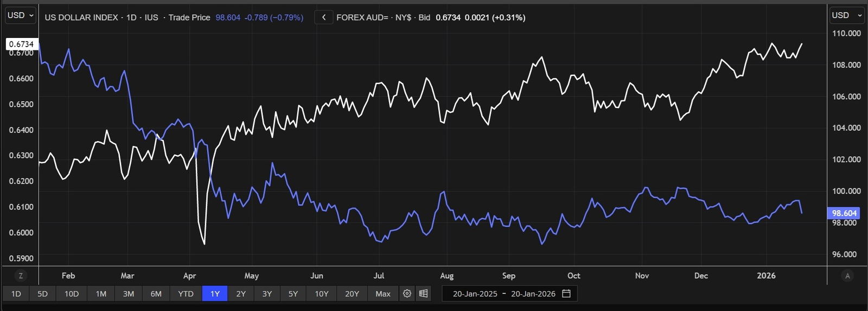Screen dimensions: 868x311
Task: Select the Max time range
Action: coord(382,294)
